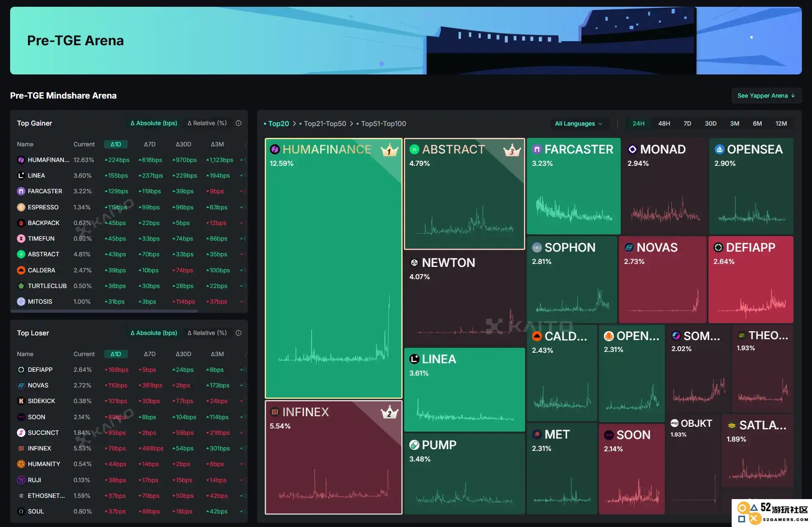
Task: Open the All Languages dropdown
Action: [579, 124]
